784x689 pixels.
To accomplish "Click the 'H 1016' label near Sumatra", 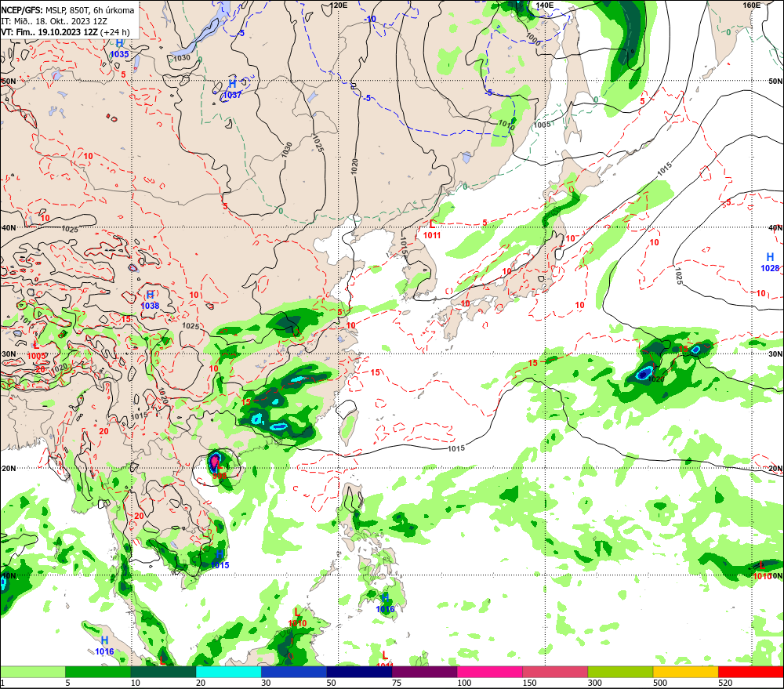I will [x=104, y=646].
